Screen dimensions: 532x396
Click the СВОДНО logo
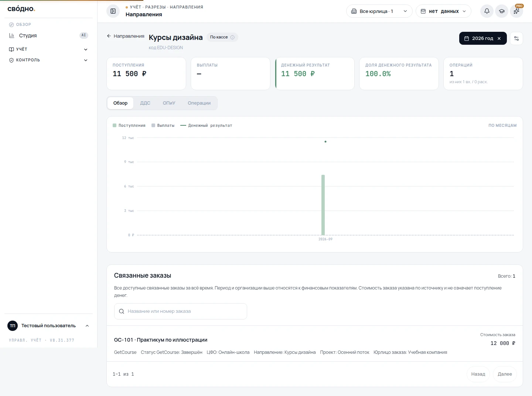21,9
